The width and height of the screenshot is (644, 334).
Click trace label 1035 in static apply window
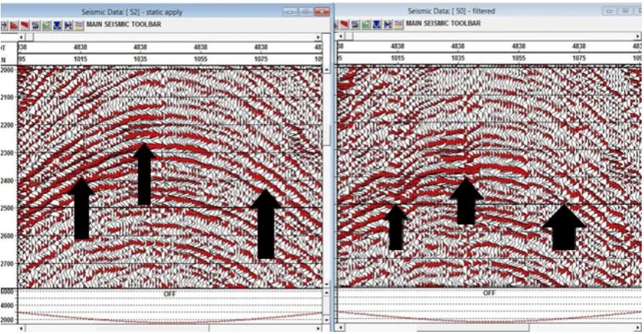point(140,59)
